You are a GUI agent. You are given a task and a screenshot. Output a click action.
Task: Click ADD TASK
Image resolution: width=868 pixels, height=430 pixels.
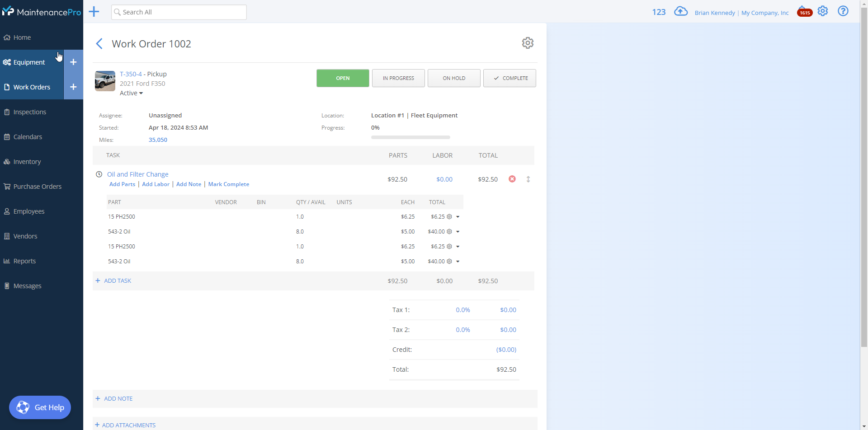click(x=113, y=281)
